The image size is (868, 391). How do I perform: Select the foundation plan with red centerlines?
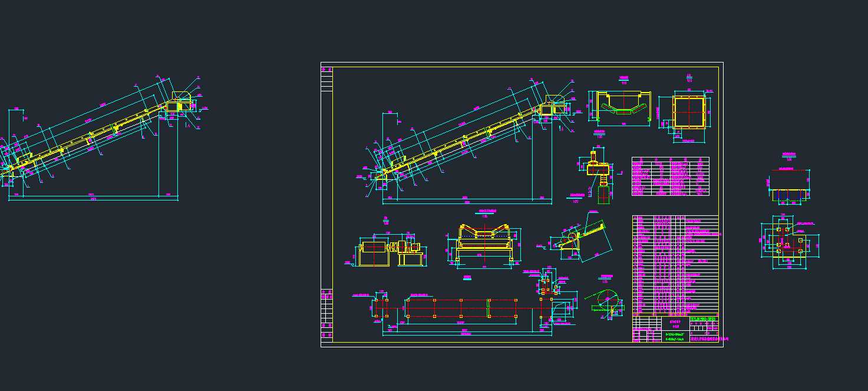pos(466,308)
